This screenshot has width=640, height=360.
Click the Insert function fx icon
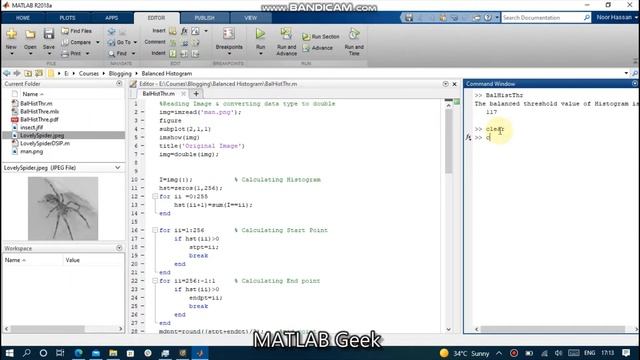(184, 31)
